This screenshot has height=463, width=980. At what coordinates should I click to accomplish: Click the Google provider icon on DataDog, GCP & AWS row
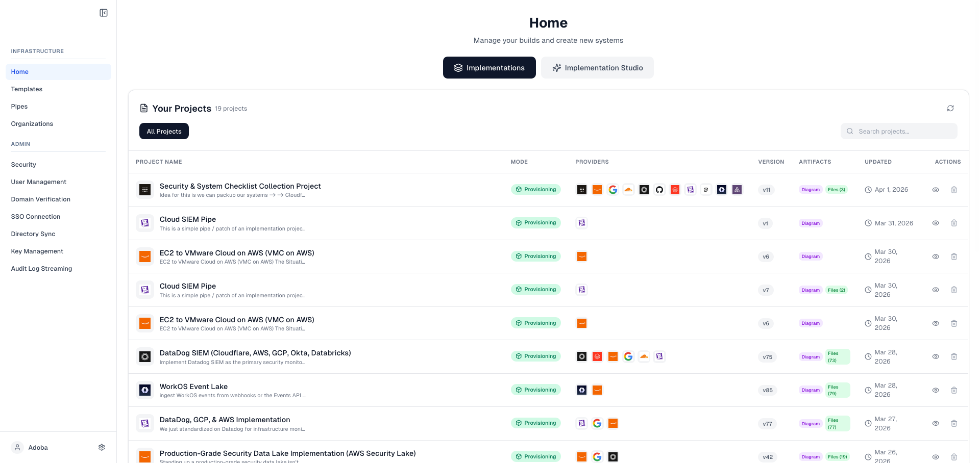tap(597, 423)
